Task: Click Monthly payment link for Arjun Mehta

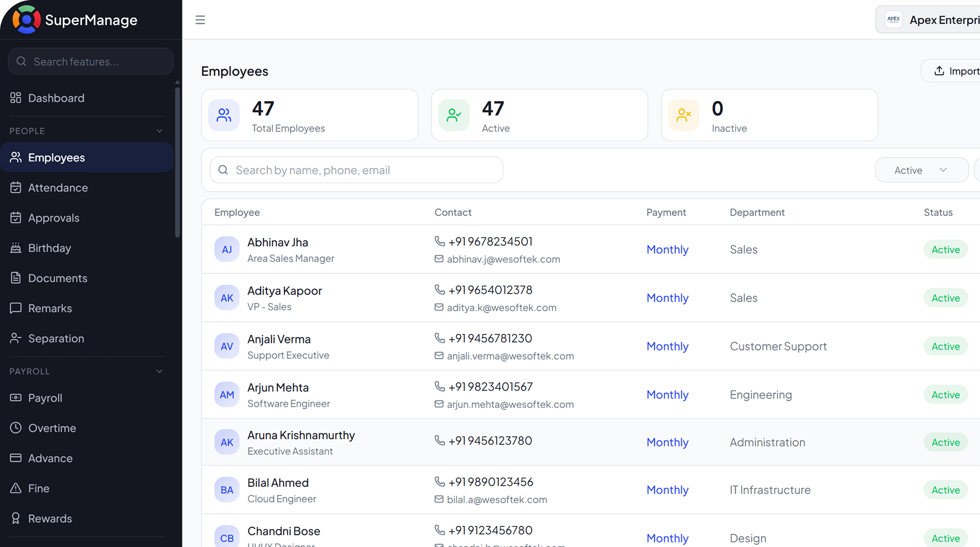Action: click(x=667, y=395)
